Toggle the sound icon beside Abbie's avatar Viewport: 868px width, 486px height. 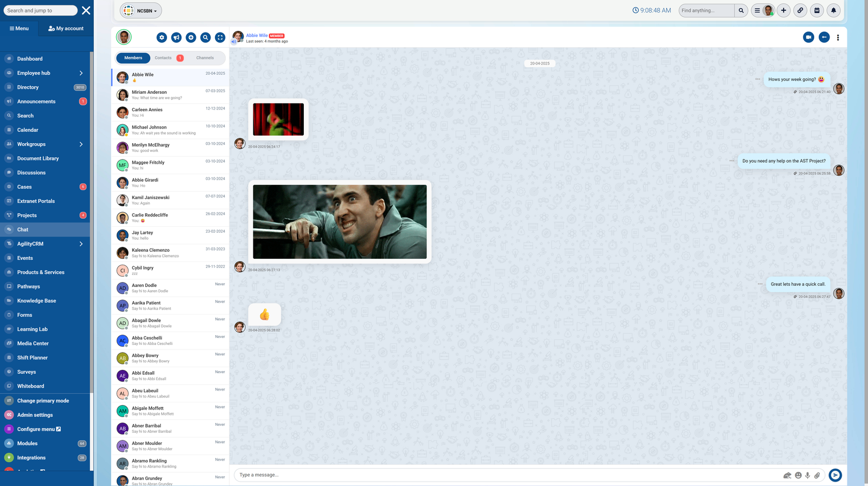point(234,41)
